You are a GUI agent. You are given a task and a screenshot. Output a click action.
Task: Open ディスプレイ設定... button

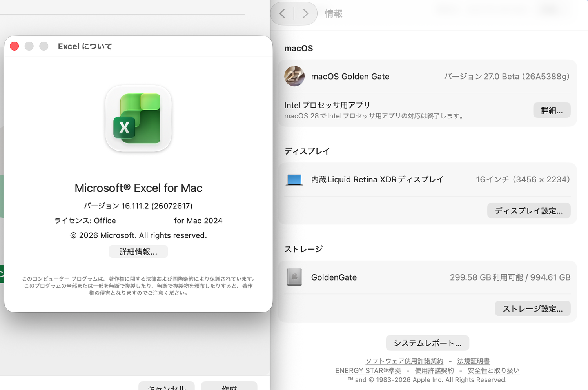(529, 211)
